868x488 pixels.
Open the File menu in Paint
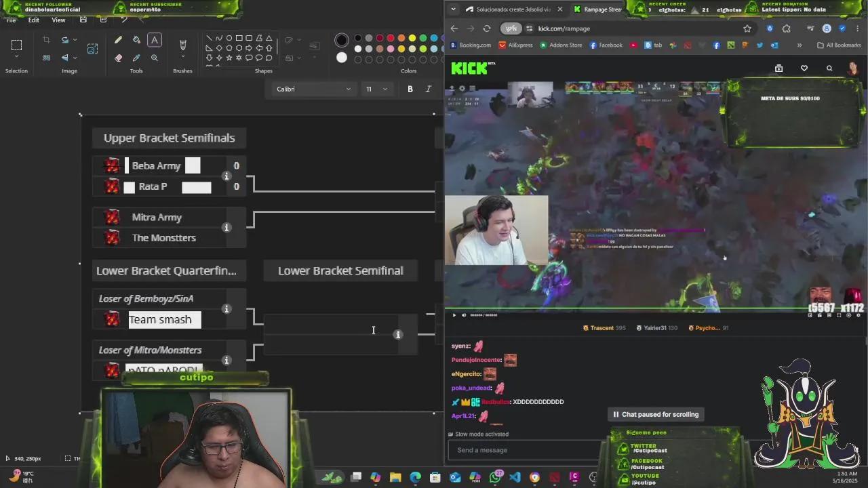pyautogui.click(x=11, y=20)
